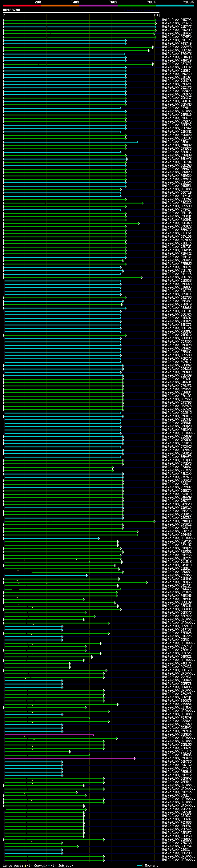Select the query name AU188798

pyautogui.click(x=11, y=10)
